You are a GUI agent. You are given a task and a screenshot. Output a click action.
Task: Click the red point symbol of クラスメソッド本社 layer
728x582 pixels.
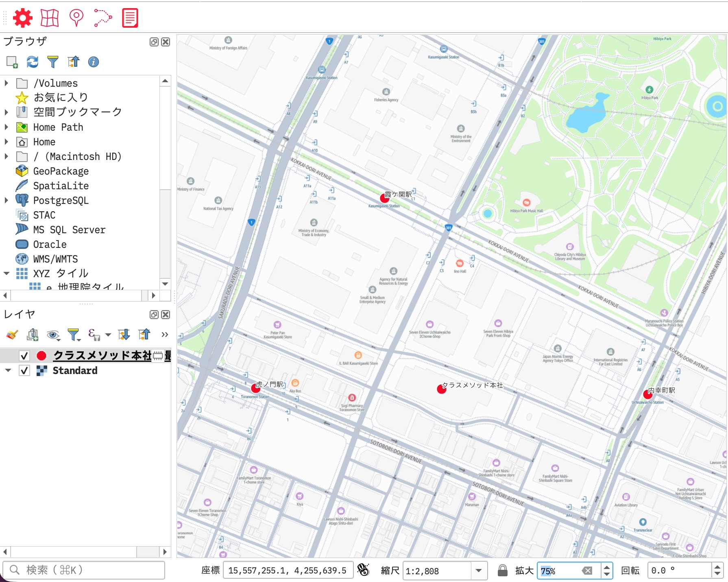click(41, 355)
